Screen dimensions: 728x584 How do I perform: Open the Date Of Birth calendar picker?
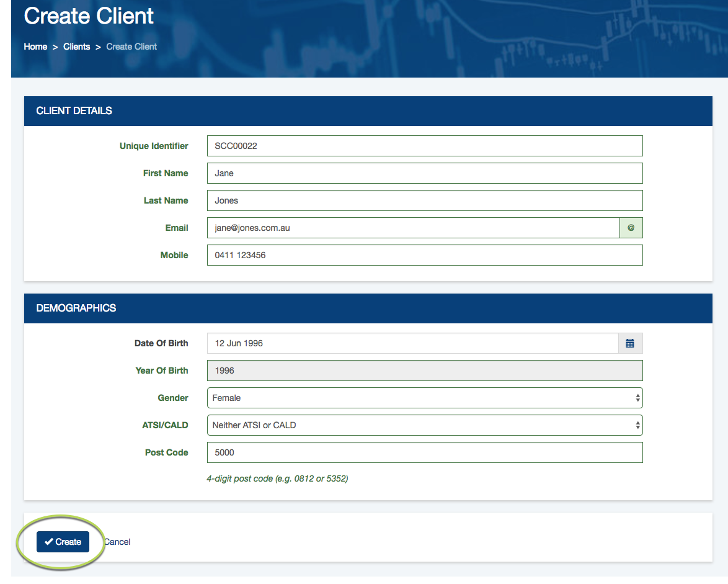tap(630, 343)
